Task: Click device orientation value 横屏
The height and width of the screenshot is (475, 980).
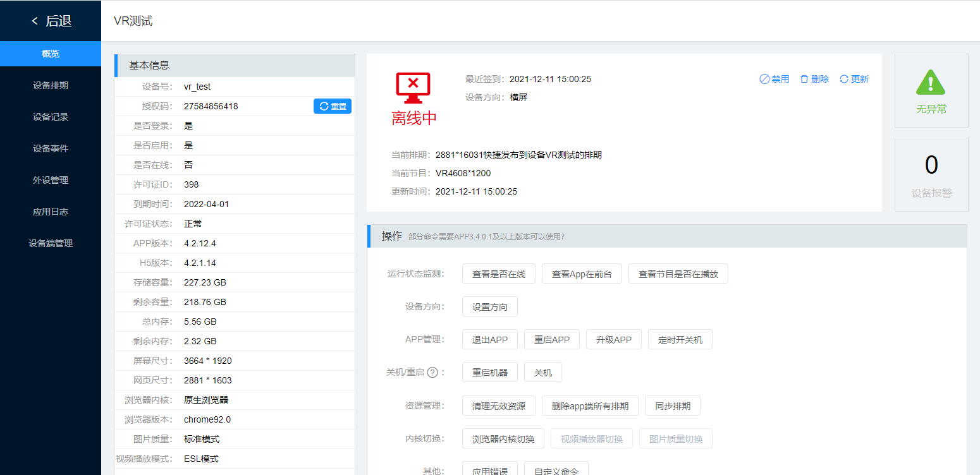Action: coord(518,97)
